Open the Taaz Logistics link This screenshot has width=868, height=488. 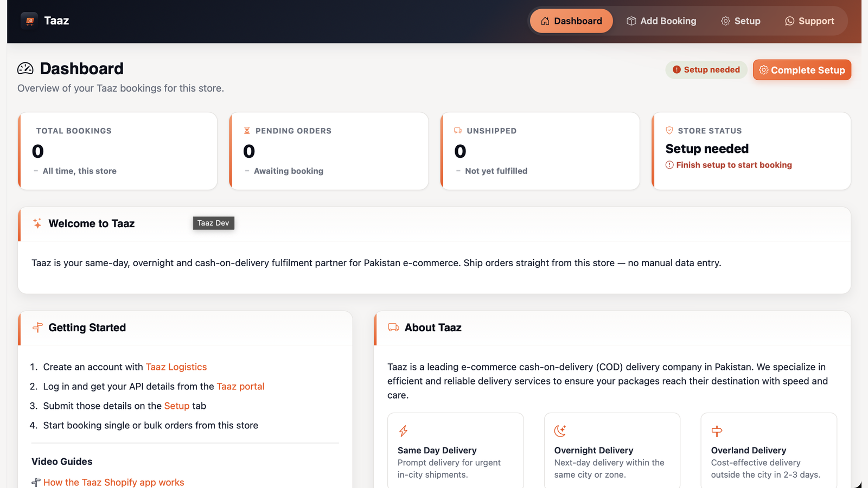point(176,367)
